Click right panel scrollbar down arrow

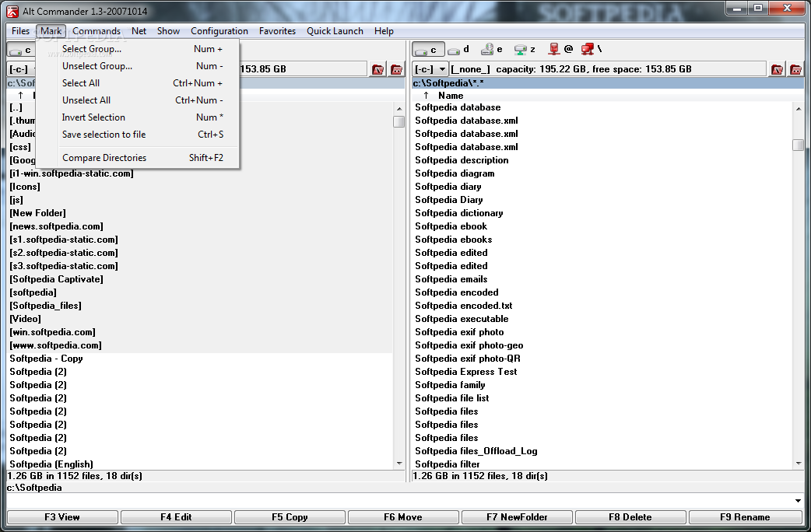(798, 464)
